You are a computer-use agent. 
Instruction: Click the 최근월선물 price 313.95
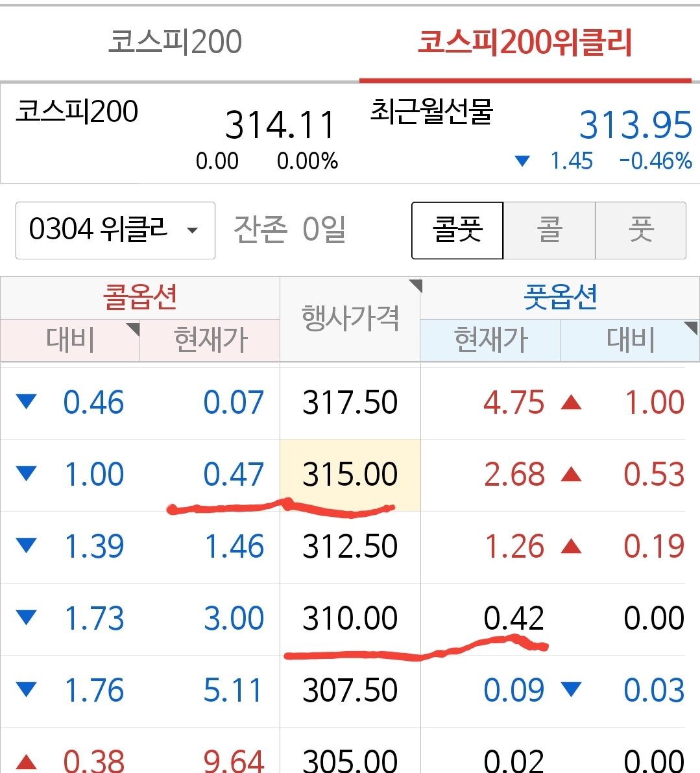pos(635,125)
